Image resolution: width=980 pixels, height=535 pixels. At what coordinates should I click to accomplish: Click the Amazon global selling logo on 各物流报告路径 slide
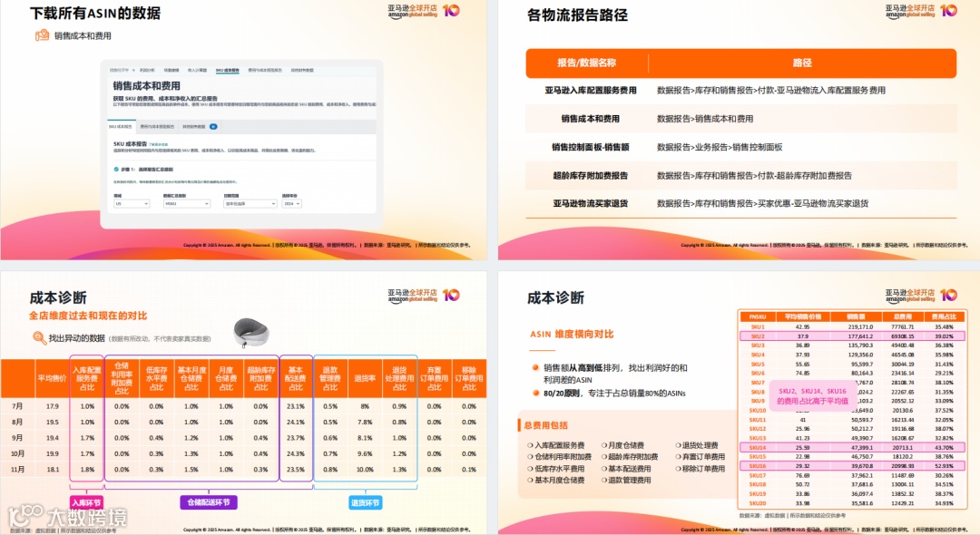pos(921,11)
